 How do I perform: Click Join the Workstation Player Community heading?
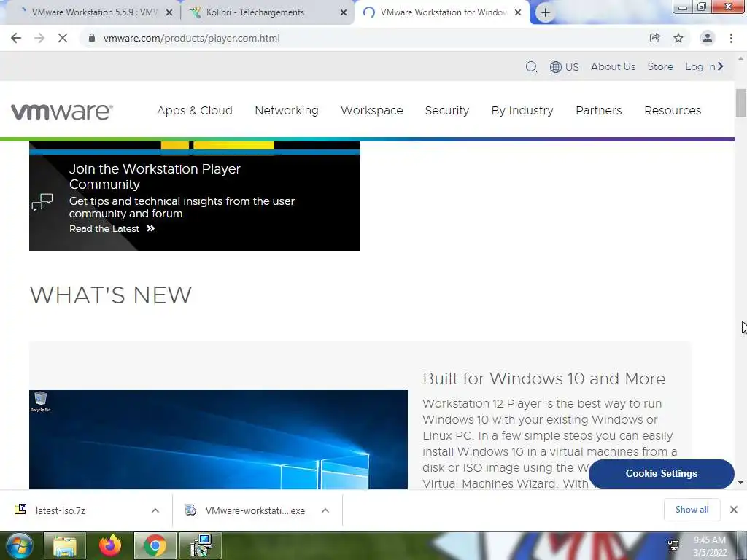(x=155, y=176)
